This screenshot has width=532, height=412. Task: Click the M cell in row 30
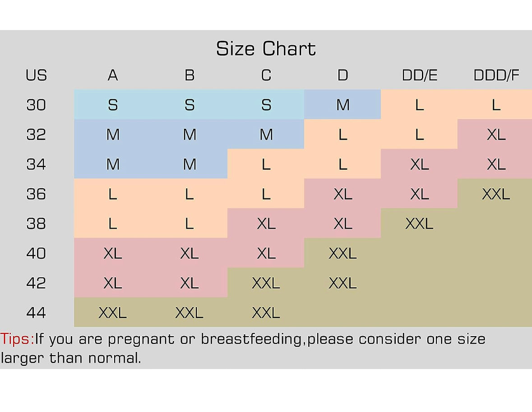click(342, 105)
